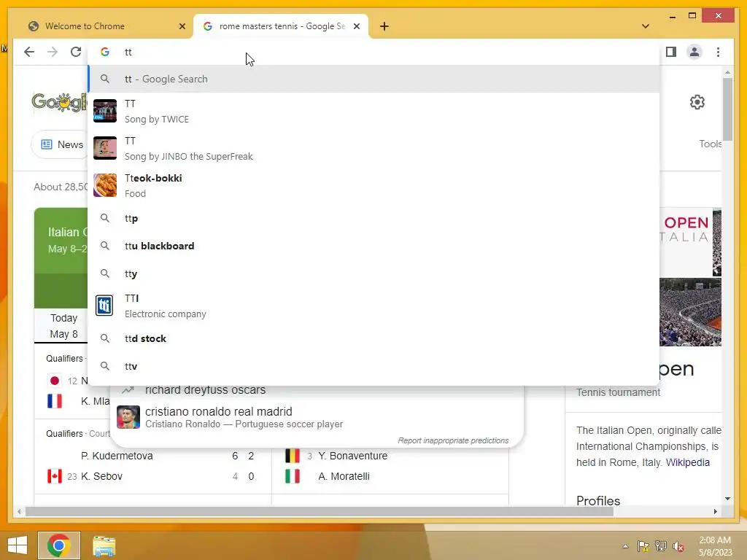Close the rome masters tennis tab
The width and height of the screenshot is (747, 560).
pos(356,26)
